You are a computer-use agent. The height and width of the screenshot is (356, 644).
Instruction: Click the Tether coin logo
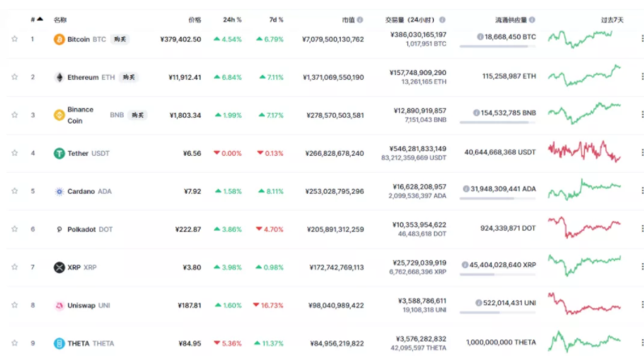59,153
